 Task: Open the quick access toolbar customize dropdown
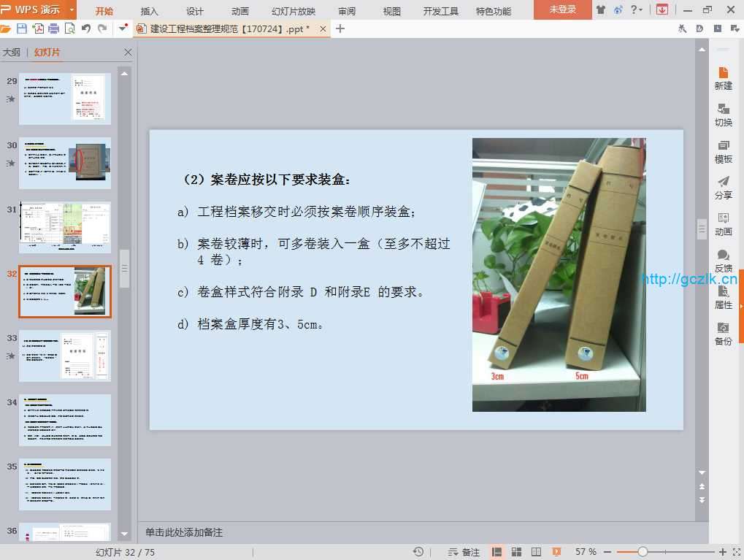coord(122,28)
